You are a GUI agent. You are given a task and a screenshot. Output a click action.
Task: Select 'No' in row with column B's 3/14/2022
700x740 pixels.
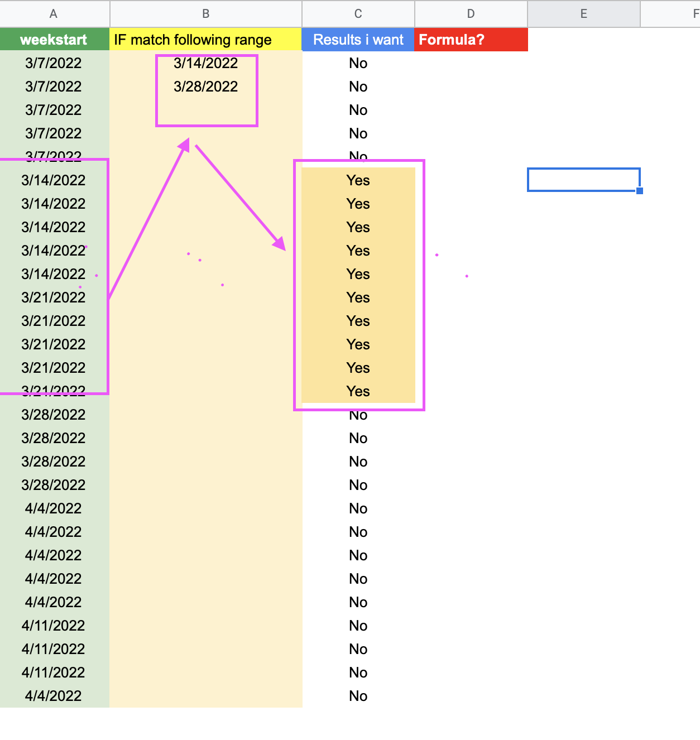coord(358,63)
